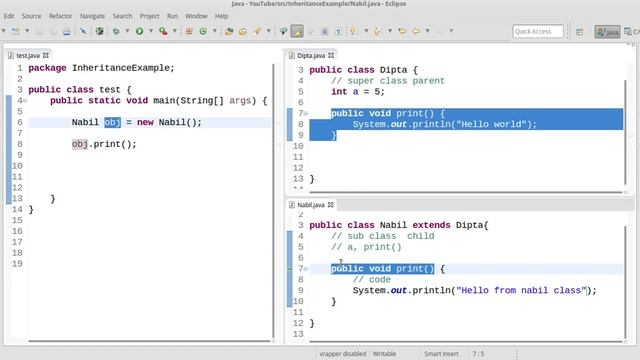Switch to the Java perspective button
Viewport: 640px width, 360px height.
click(x=607, y=31)
